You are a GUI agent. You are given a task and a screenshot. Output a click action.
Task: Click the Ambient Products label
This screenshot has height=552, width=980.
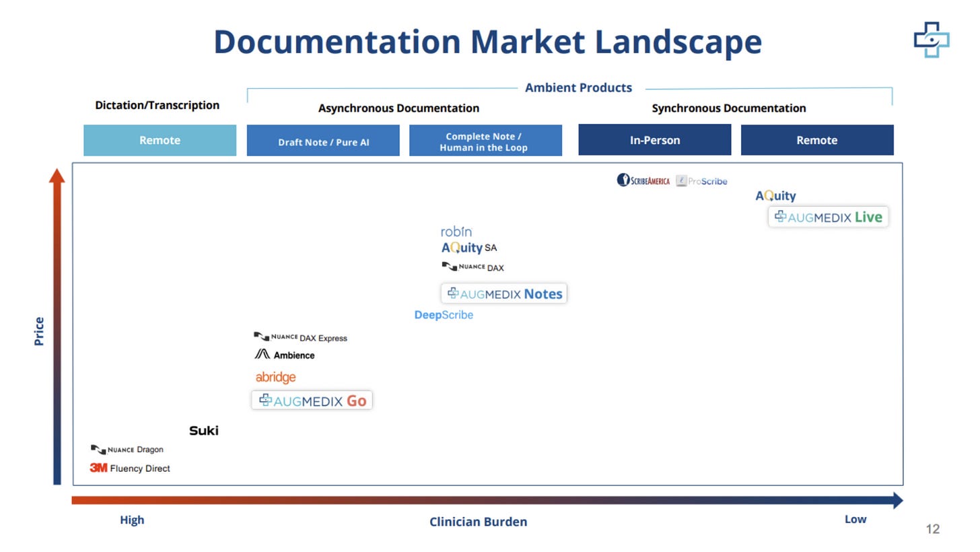tap(578, 88)
